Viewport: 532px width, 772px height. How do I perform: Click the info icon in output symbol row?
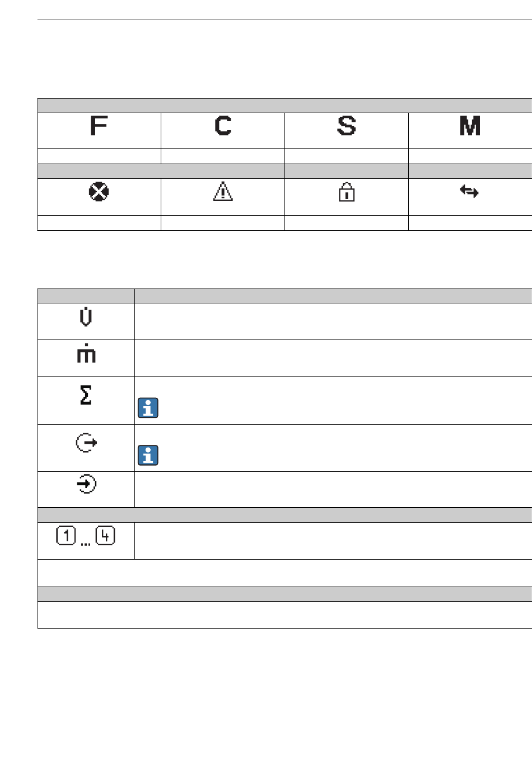(148, 455)
